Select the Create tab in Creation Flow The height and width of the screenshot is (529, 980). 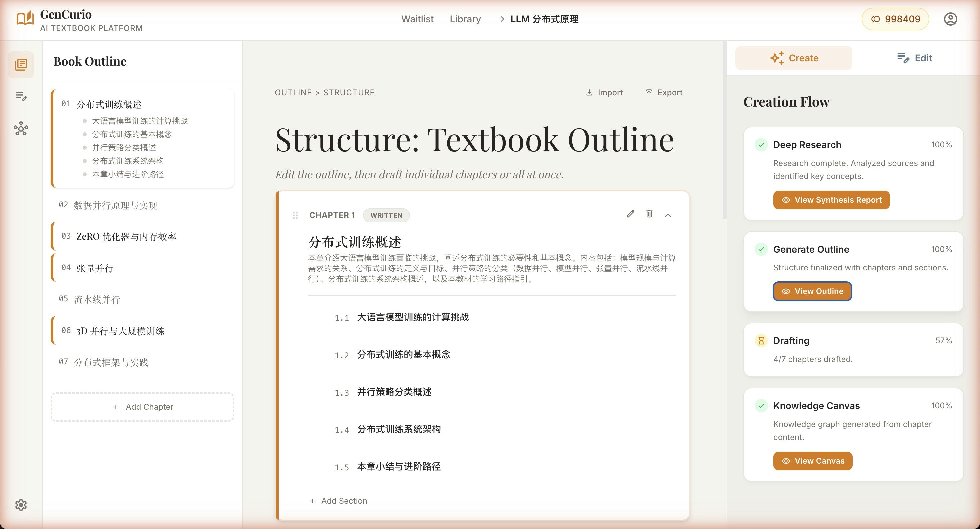(x=794, y=58)
